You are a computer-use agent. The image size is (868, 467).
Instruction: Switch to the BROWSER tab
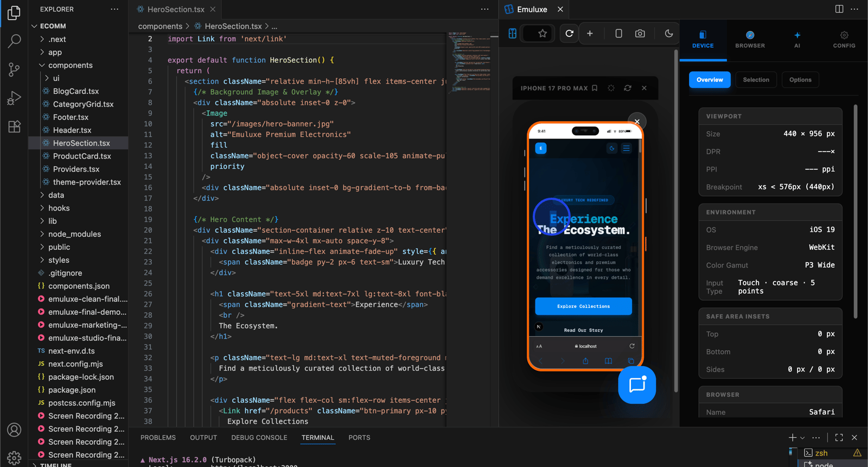point(750,40)
